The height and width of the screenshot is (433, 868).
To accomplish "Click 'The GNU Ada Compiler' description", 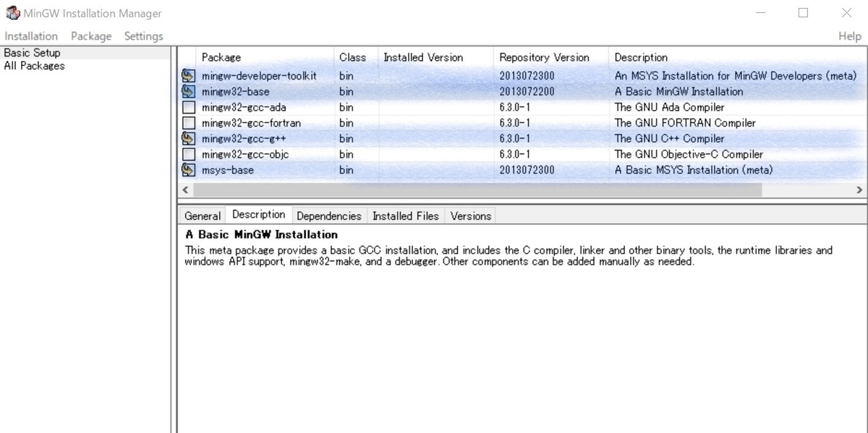I will [x=669, y=107].
